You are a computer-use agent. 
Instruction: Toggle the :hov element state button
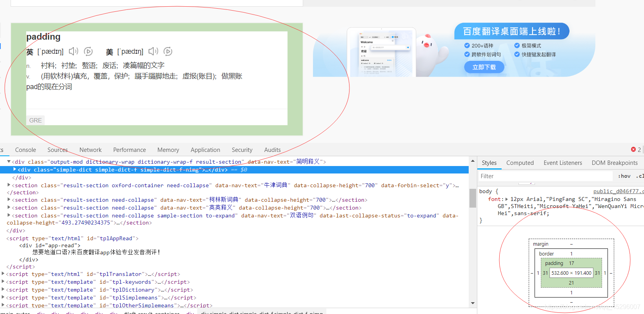624,176
